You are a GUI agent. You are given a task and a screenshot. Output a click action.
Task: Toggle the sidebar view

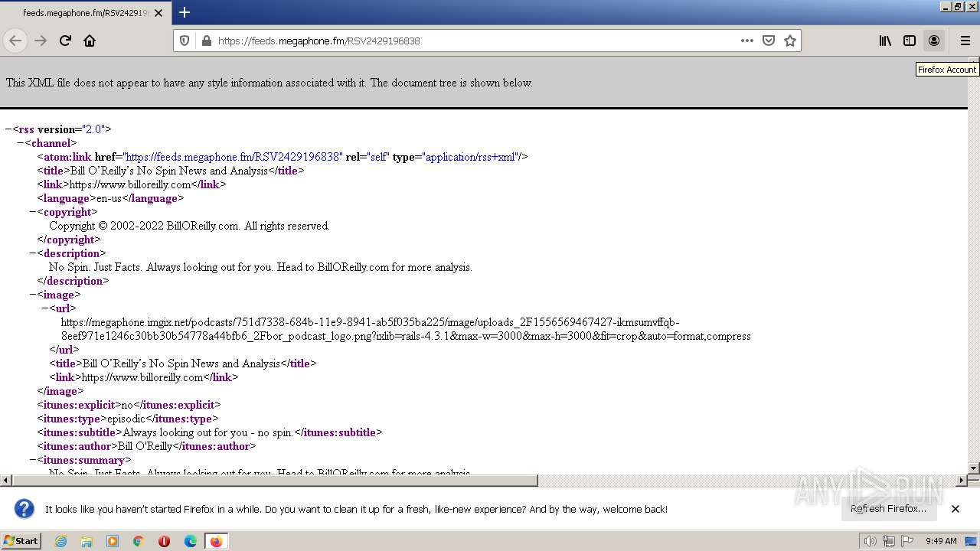coord(910,41)
